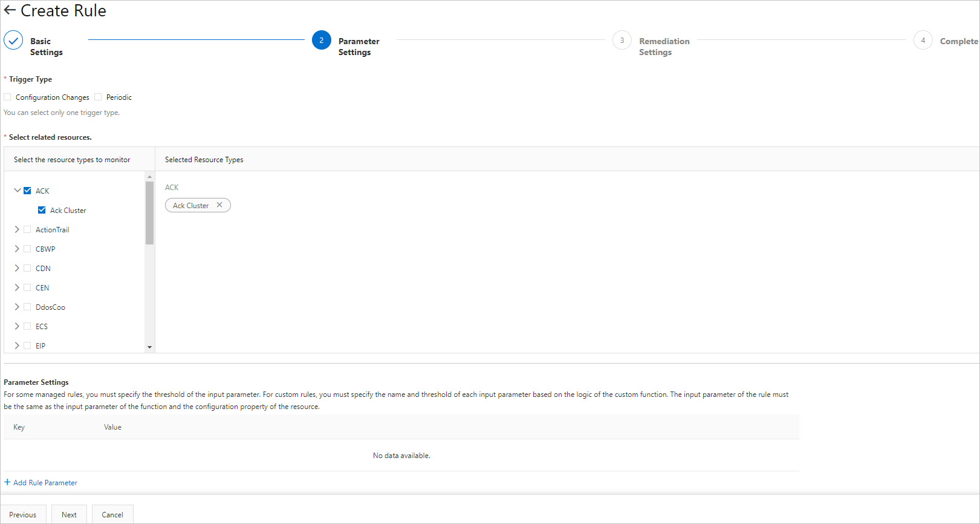Click the Key column header
The width and height of the screenshot is (980, 524).
(19, 427)
